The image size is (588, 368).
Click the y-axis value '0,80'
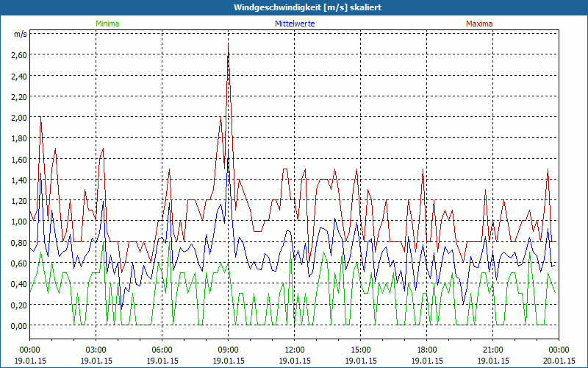20,243
